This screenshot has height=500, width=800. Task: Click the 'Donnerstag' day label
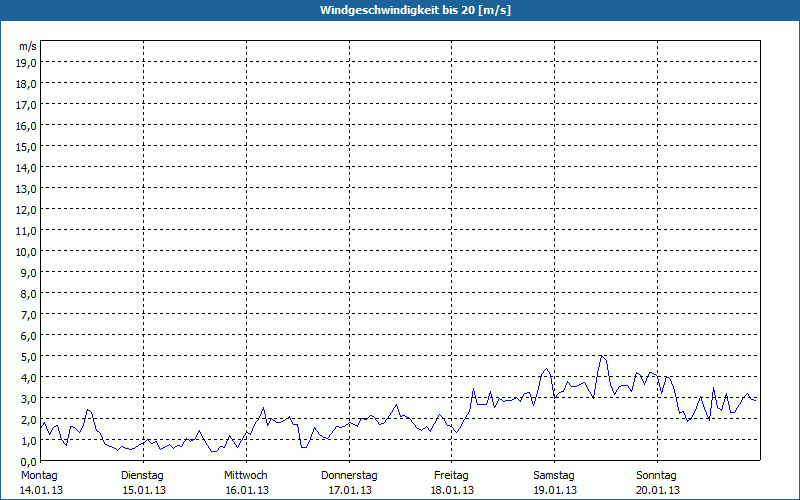tap(349, 476)
